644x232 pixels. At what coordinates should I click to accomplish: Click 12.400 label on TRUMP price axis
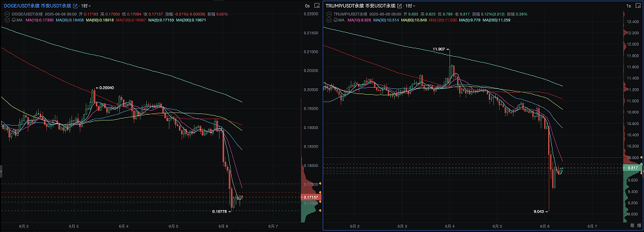click(633, 21)
